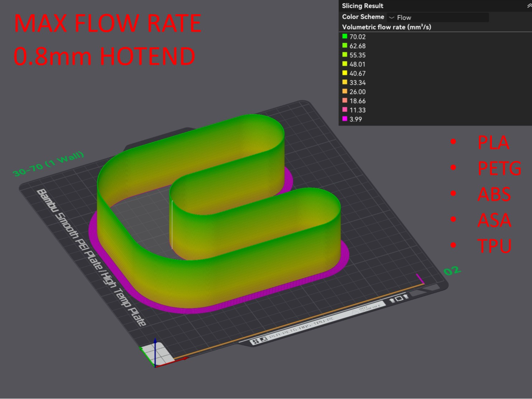Click the Slicing Result panel title

coord(362,6)
